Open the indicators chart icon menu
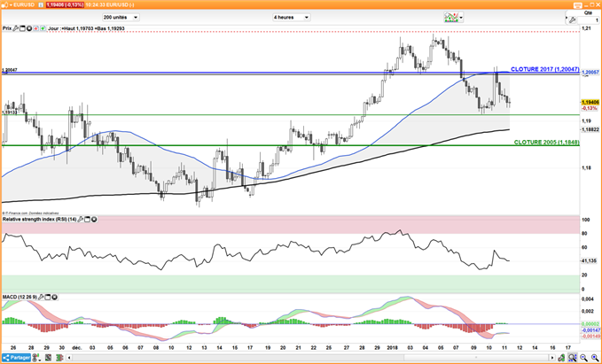The width and height of the screenshot is (602, 364). coord(451,17)
